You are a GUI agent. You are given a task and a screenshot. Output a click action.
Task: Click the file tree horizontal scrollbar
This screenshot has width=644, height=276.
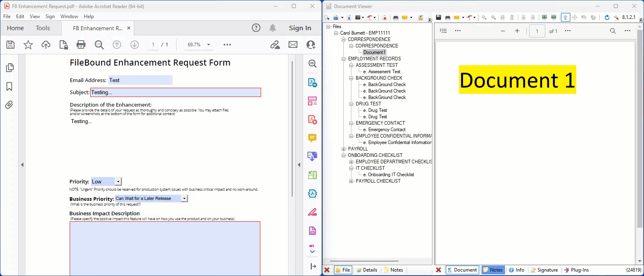pos(364,261)
